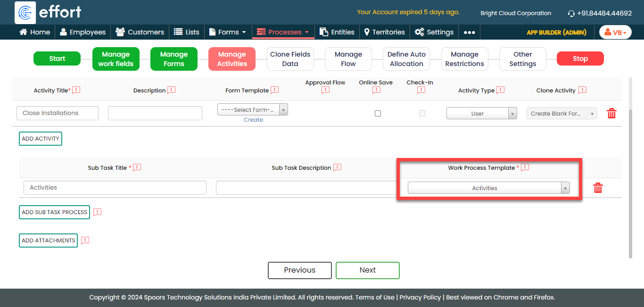Viewport: 644px width, 307px height.
Task: Click info icon beside Add Attachments
Action: click(85, 241)
